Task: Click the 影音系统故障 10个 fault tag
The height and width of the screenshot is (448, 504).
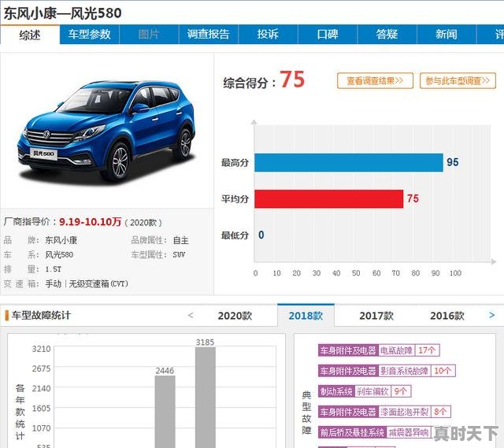Action: click(387, 371)
